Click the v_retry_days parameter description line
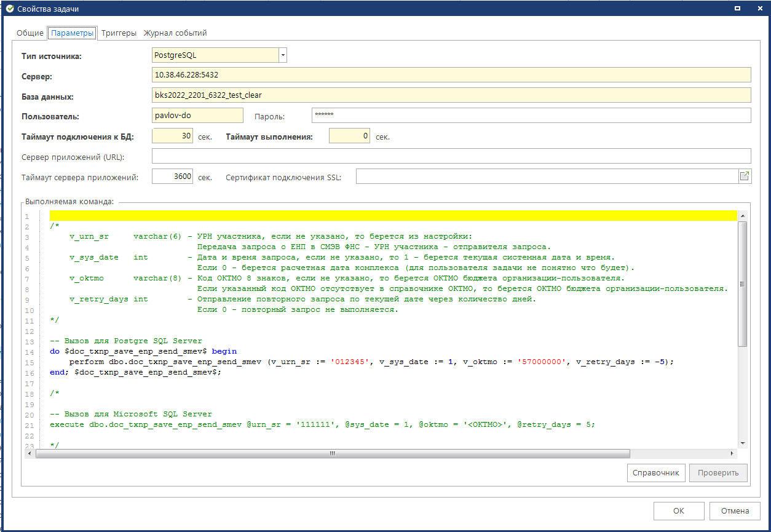This screenshot has width=771, height=532. coord(302,299)
